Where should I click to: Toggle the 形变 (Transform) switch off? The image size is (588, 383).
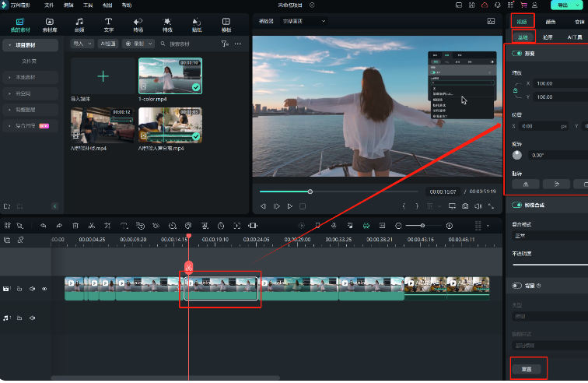point(516,54)
